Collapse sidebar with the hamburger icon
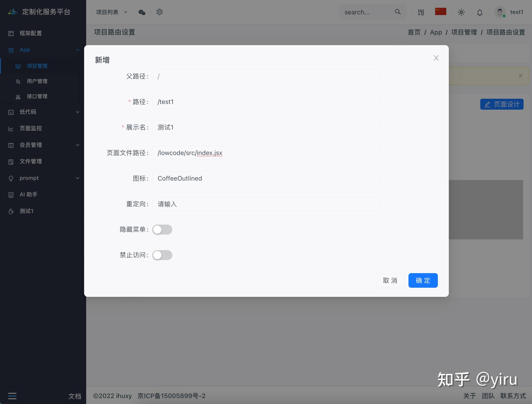 click(x=12, y=396)
